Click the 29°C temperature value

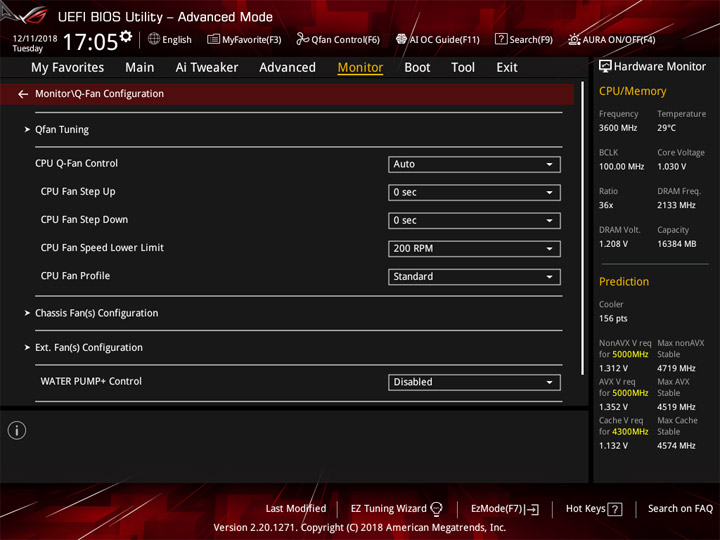tap(666, 128)
